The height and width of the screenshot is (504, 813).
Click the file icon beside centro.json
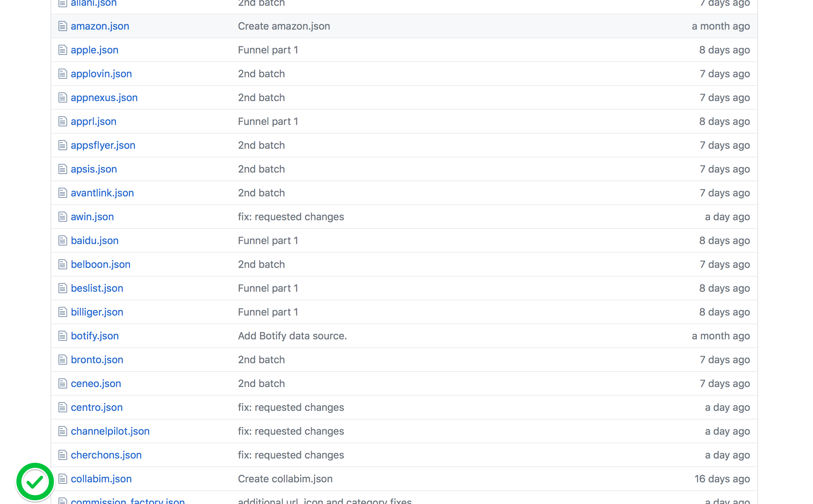coord(62,407)
